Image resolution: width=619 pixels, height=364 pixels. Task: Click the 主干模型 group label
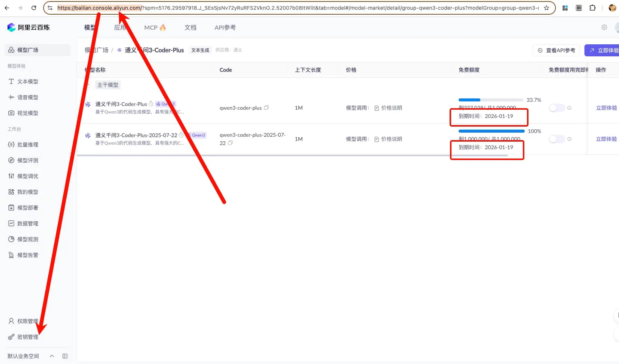click(x=108, y=85)
